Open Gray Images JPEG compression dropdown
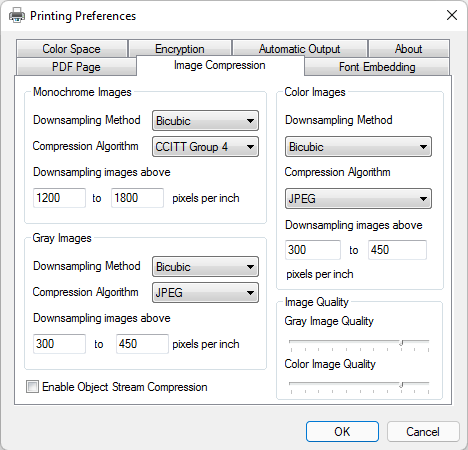The image size is (468, 450). (205, 293)
